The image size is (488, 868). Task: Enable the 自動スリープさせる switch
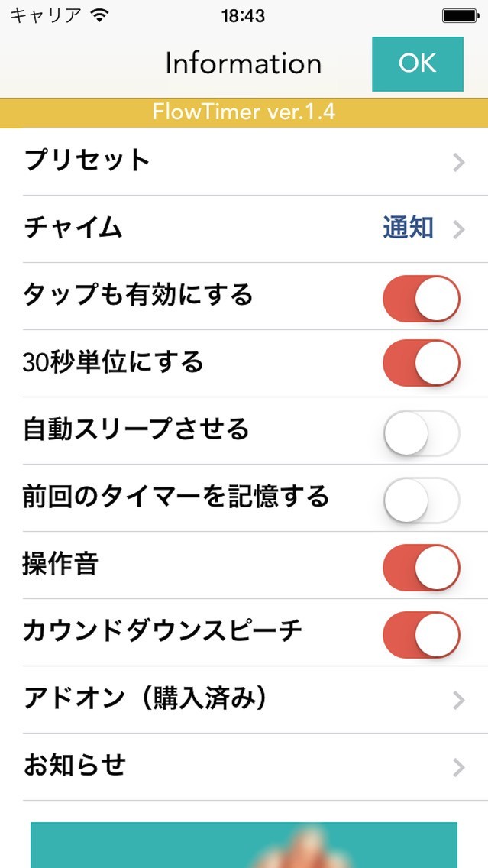[x=421, y=432]
